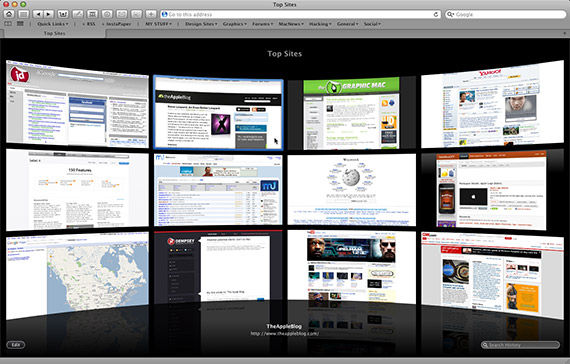Image resolution: width=570 pixels, height=364 pixels.
Task: Reload the page with the refresh icon
Action: (436, 14)
